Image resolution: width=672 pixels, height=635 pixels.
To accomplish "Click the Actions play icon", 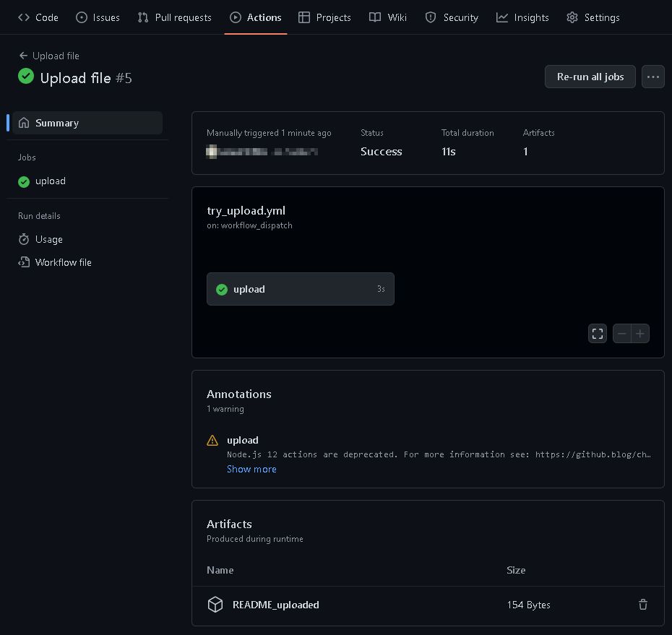I will tap(236, 17).
